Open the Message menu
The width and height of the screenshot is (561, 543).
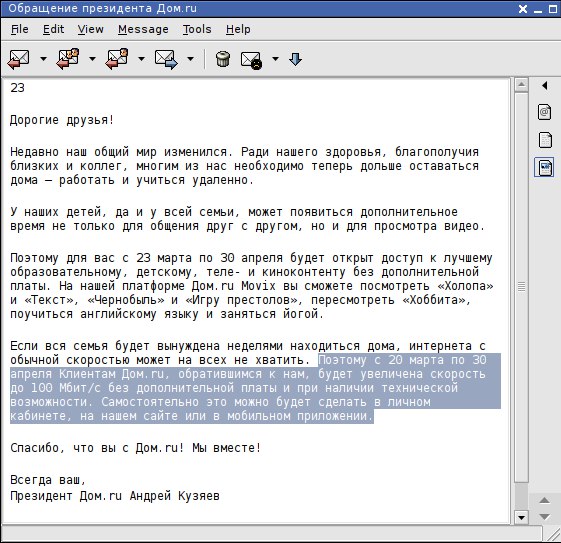(143, 29)
